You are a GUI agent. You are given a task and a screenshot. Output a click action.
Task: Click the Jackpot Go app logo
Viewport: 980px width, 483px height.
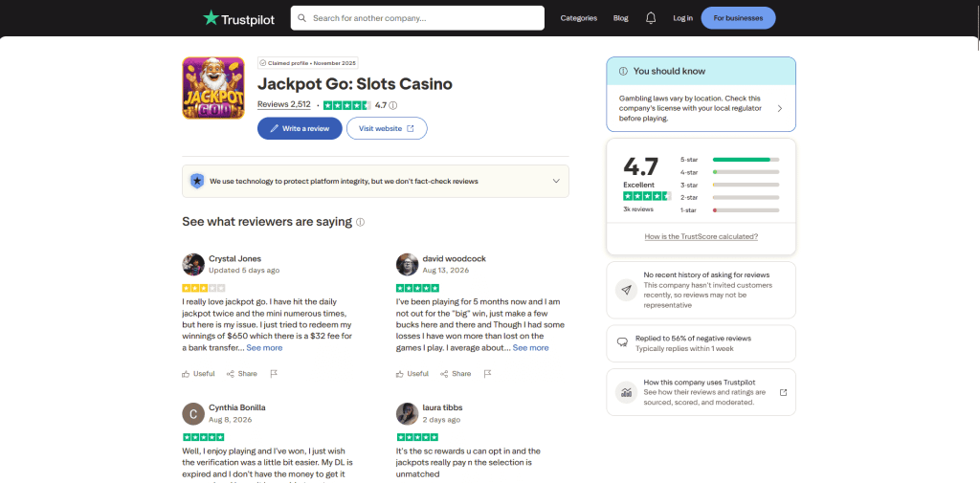pos(213,88)
